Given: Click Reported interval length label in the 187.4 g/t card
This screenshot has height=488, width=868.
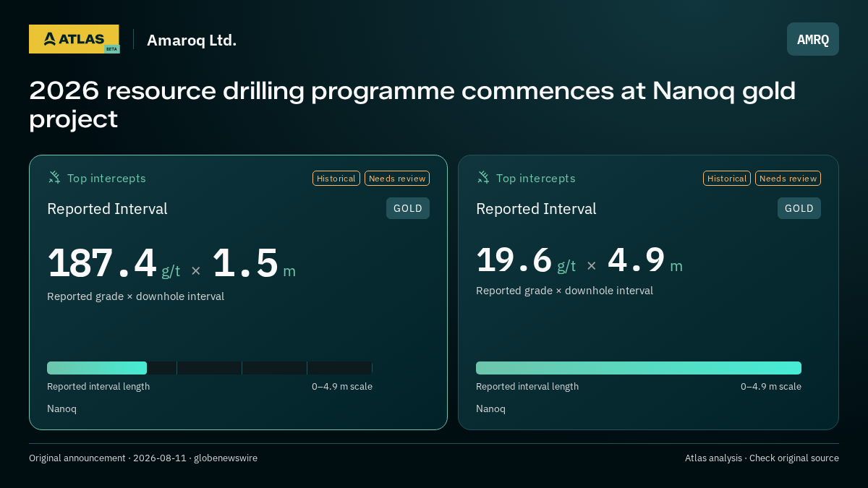Looking at the screenshot, I should click(98, 387).
